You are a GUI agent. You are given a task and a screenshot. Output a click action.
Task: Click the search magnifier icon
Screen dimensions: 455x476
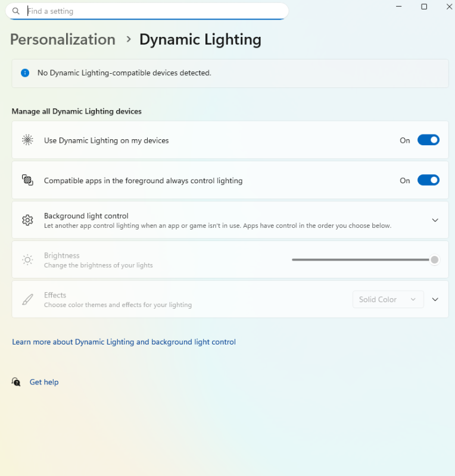pos(16,11)
